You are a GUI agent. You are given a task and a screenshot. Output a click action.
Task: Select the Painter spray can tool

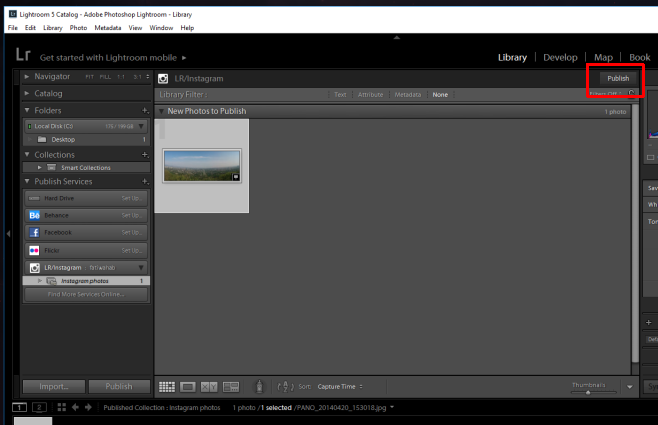pos(259,386)
